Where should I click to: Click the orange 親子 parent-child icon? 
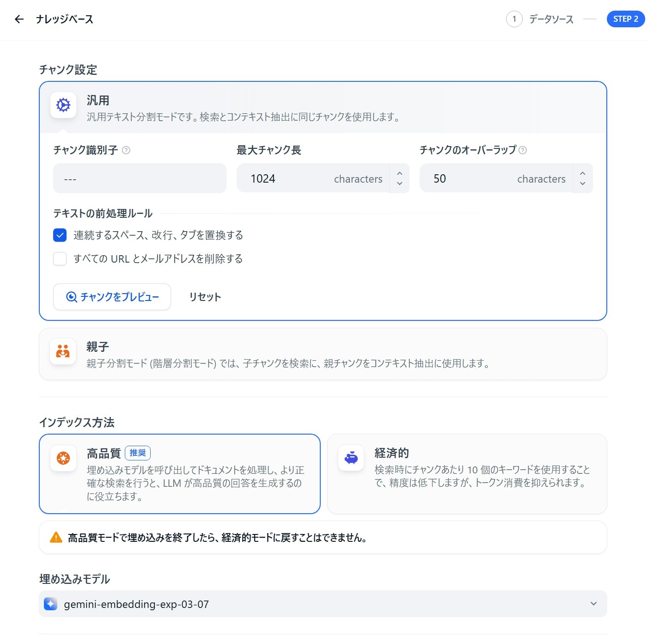point(62,351)
